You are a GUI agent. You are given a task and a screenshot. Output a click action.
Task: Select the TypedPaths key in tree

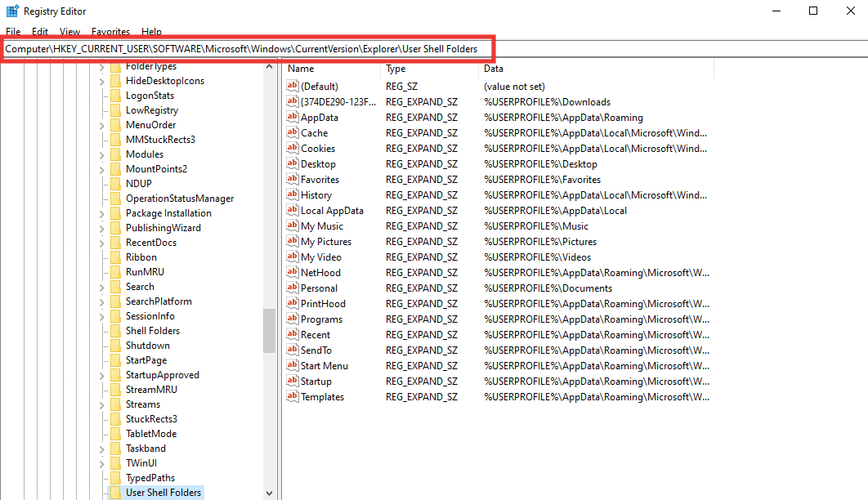click(x=150, y=478)
